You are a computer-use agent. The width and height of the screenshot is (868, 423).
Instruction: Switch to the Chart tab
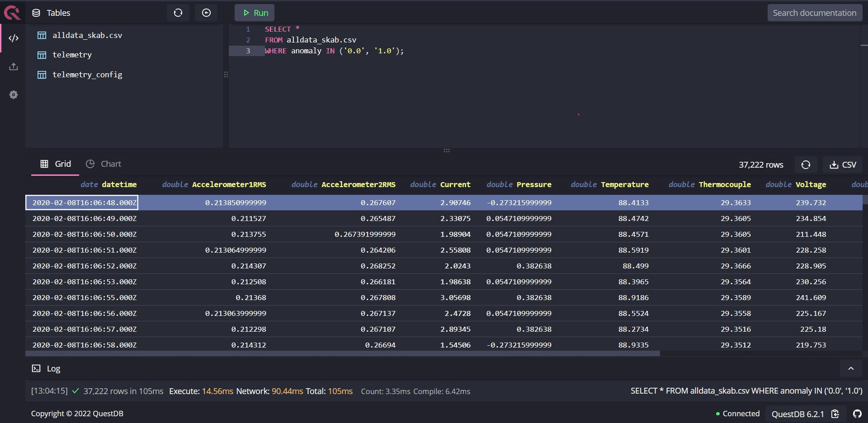coord(104,164)
